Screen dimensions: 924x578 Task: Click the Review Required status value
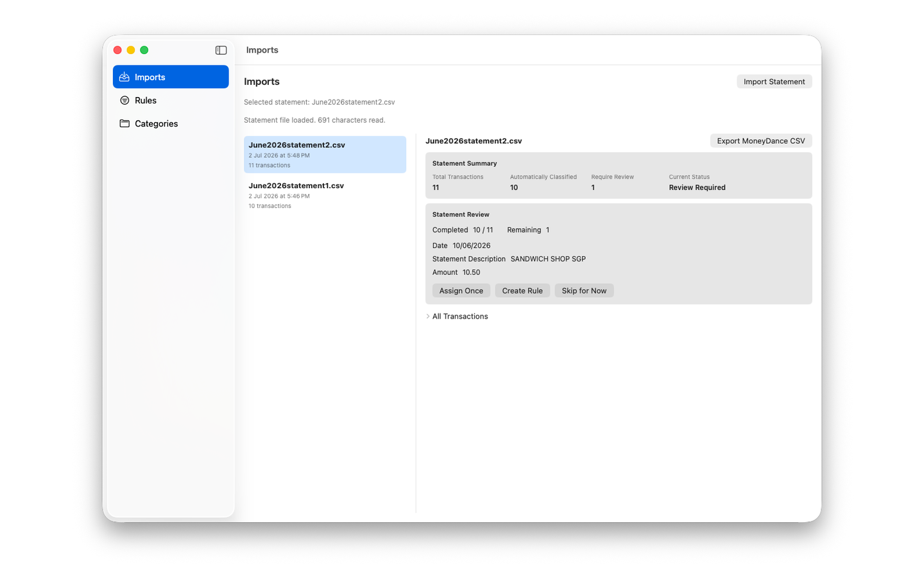click(x=697, y=188)
